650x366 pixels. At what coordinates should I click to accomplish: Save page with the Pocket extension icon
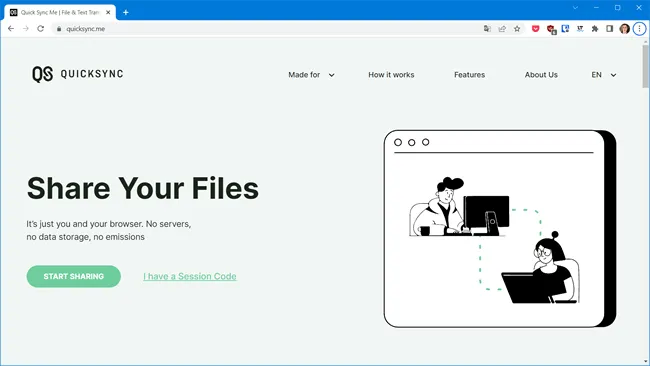point(535,29)
